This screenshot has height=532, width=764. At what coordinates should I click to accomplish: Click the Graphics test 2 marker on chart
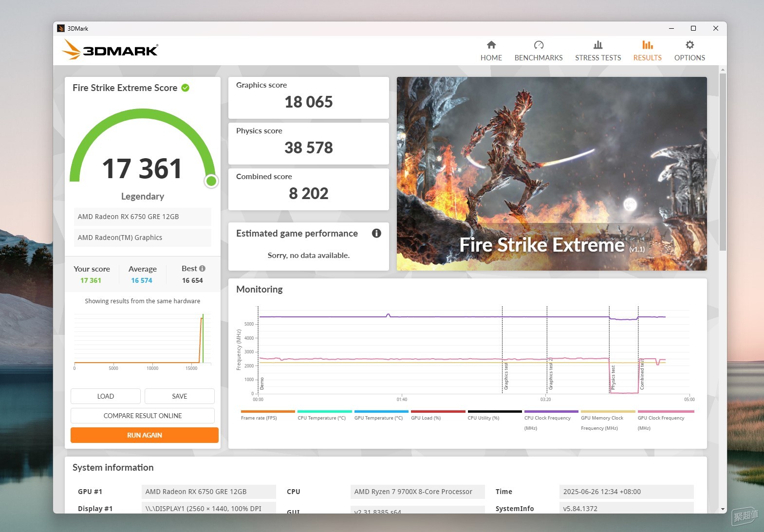(551, 375)
